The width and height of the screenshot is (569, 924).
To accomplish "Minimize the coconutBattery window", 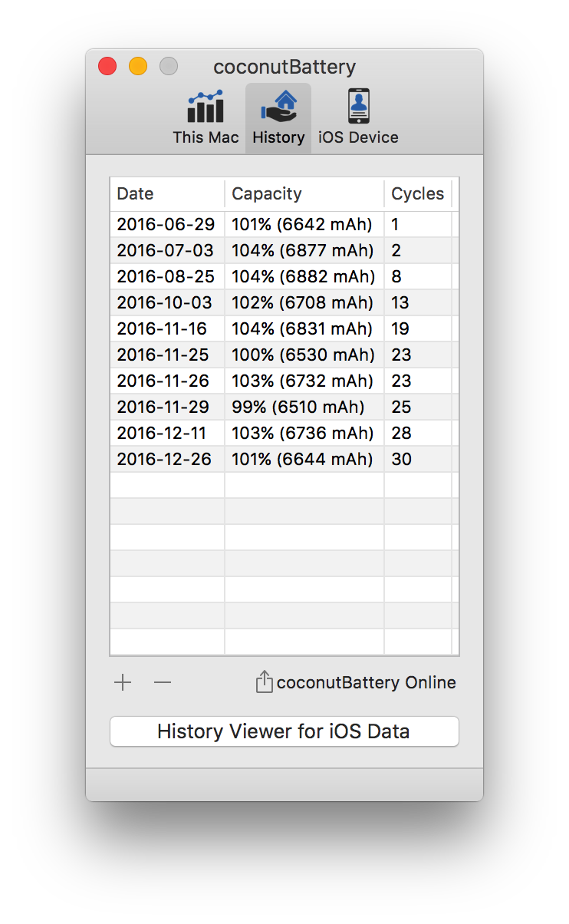I will [138, 67].
